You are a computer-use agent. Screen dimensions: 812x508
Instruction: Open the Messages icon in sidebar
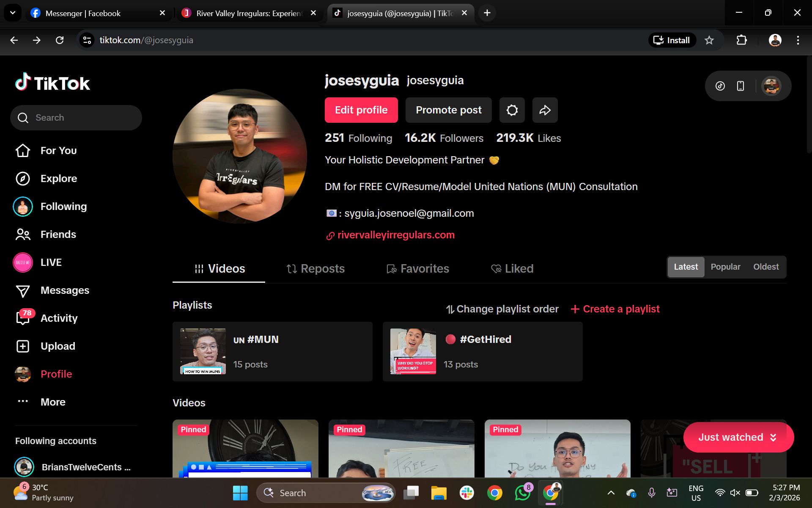[23, 290]
